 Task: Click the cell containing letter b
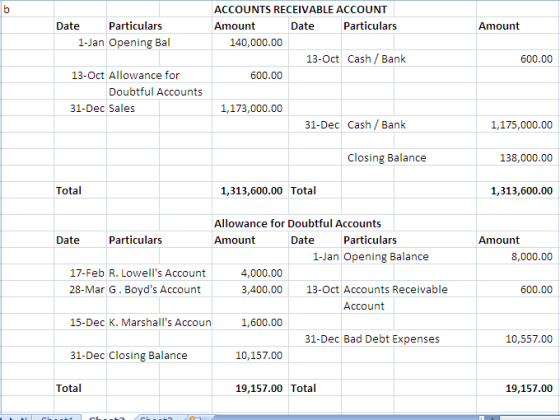click(x=6, y=9)
